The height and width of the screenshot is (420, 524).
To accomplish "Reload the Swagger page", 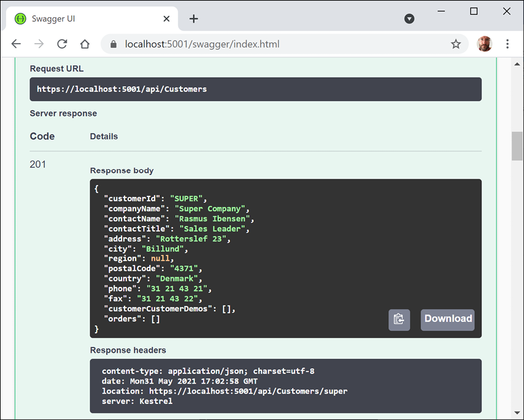I will coord(62,44).
